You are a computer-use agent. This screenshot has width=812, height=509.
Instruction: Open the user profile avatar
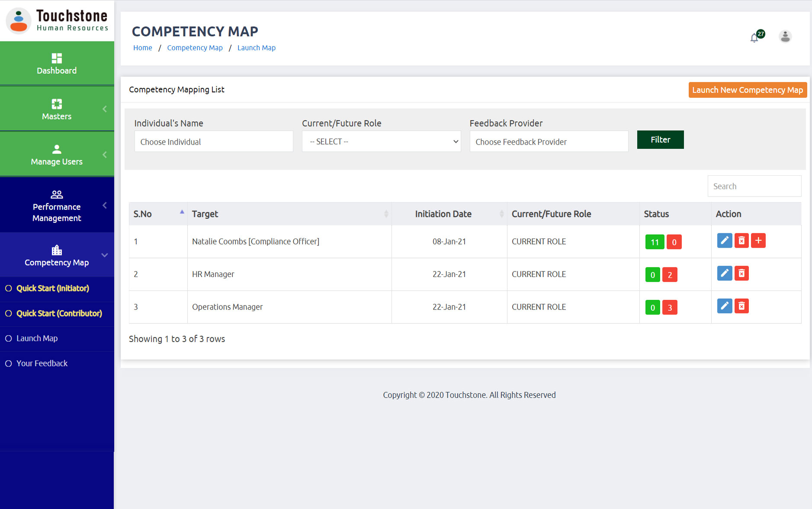coord(785,36)
